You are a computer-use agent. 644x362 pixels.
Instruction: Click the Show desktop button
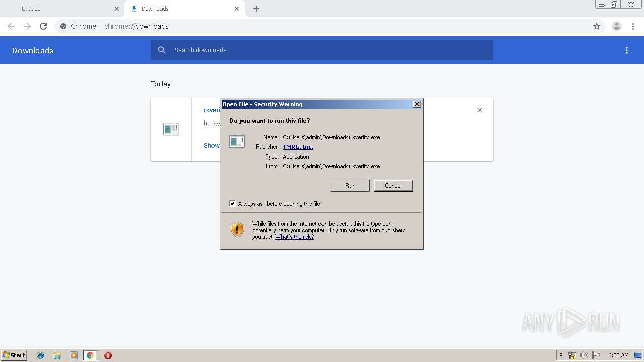[x=638, y=355]
